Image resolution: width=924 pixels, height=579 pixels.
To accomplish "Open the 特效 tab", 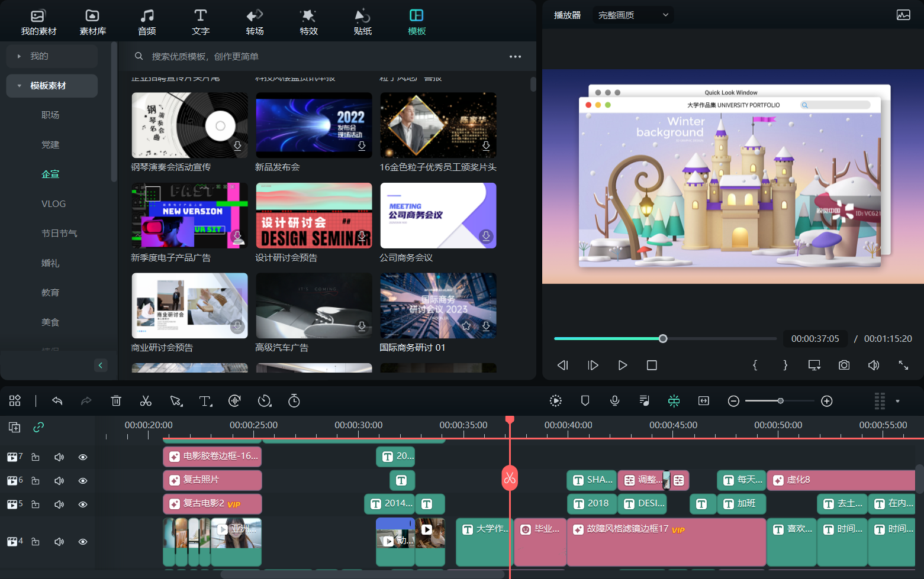I will coord(308,22).
